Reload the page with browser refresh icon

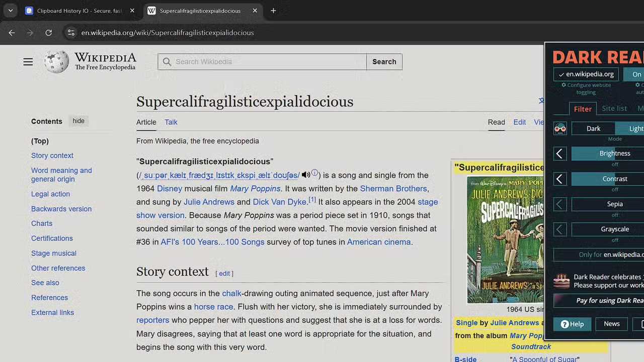click(49, 33)
